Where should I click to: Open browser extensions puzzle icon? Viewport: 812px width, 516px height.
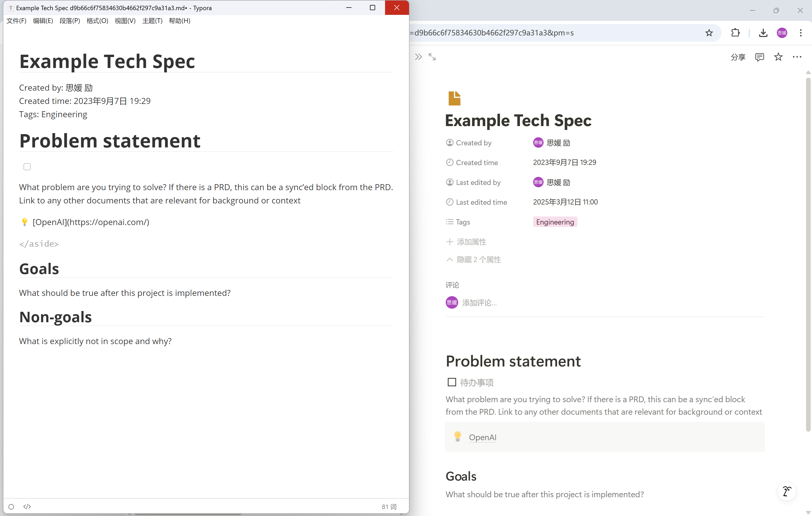735,33
